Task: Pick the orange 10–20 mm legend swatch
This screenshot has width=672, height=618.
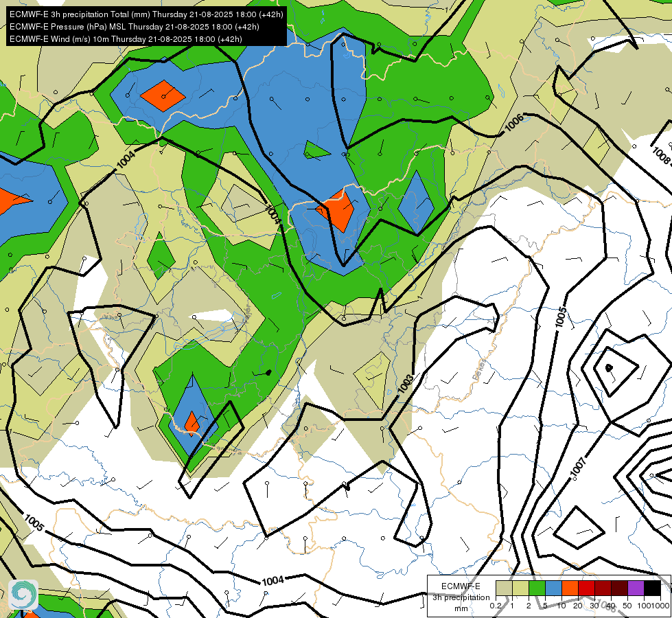Action: (x=570, y=588)
